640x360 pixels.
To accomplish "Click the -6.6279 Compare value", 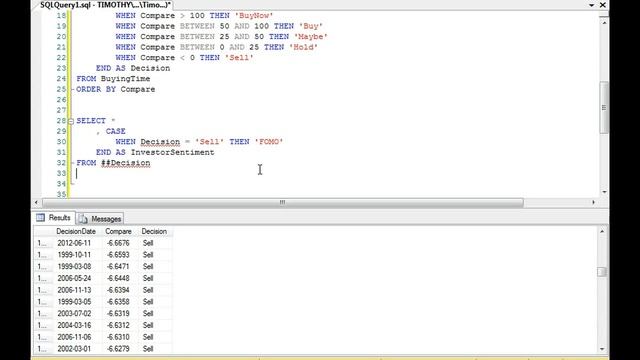I will [118, 349].
